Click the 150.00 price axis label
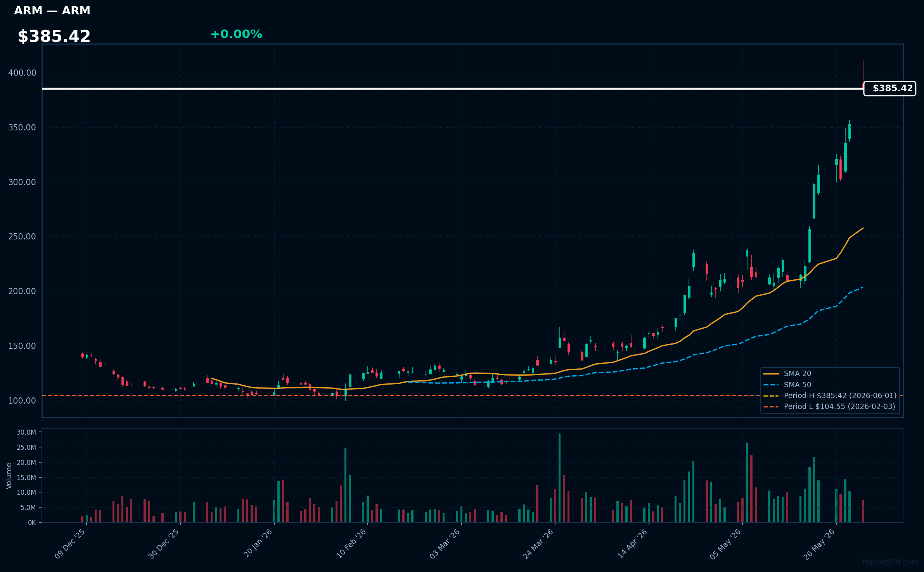The width and height of the screenshot is (924, 572). click(22, 346)
